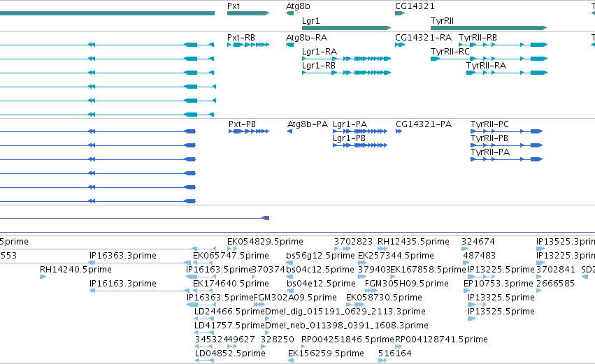The image size is (595, 364).
Task: Select the FGM302A09.5prime EST
Action: (295, 298)
